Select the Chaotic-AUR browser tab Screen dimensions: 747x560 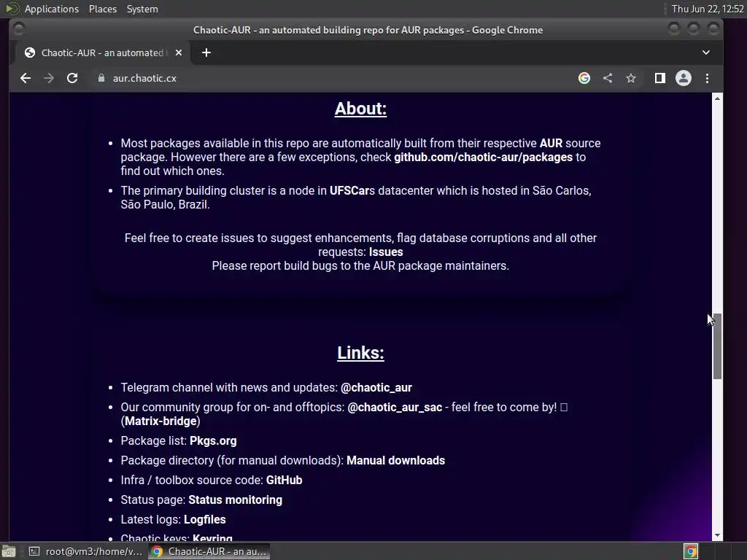tap(102, 52)
